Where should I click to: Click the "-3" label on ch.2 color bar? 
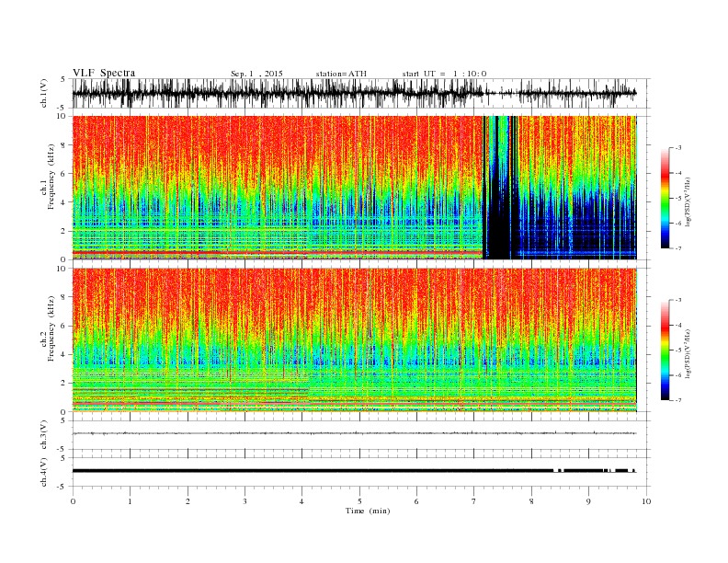tap(678, 301)
